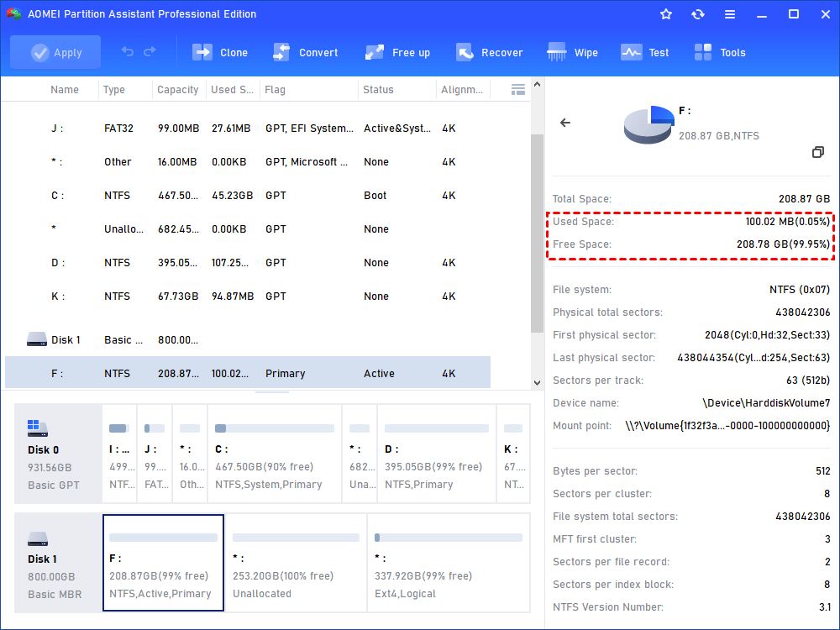840x630 pixels.
Task: Open the hamburger menu in title bar
Action: point(730,14)
